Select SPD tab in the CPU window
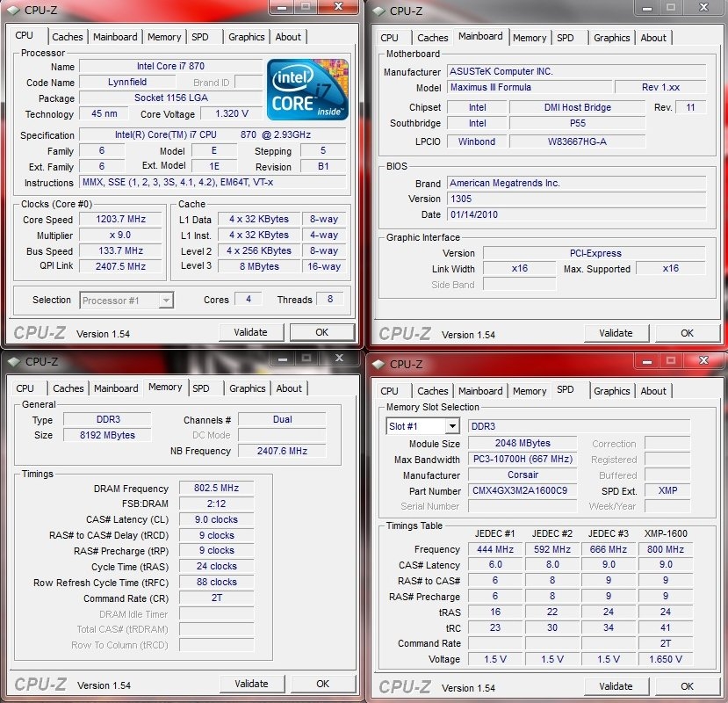 coord(200,37)
